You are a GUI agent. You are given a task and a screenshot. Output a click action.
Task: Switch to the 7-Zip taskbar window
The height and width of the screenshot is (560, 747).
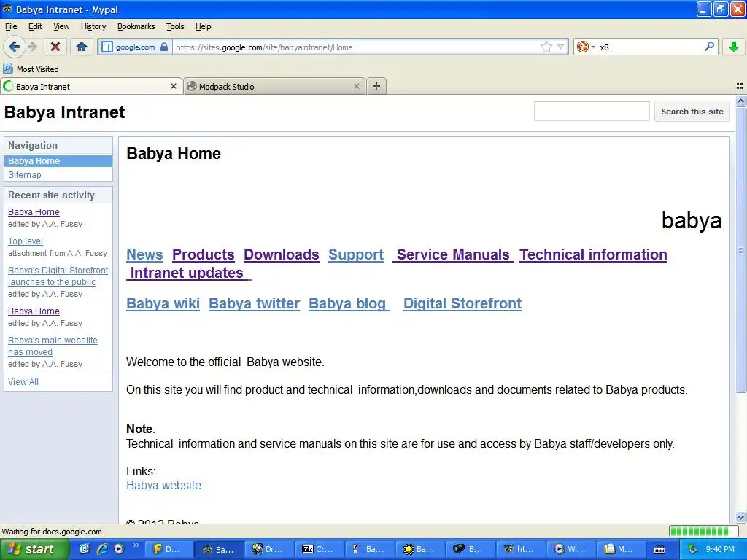pos(318,549)
